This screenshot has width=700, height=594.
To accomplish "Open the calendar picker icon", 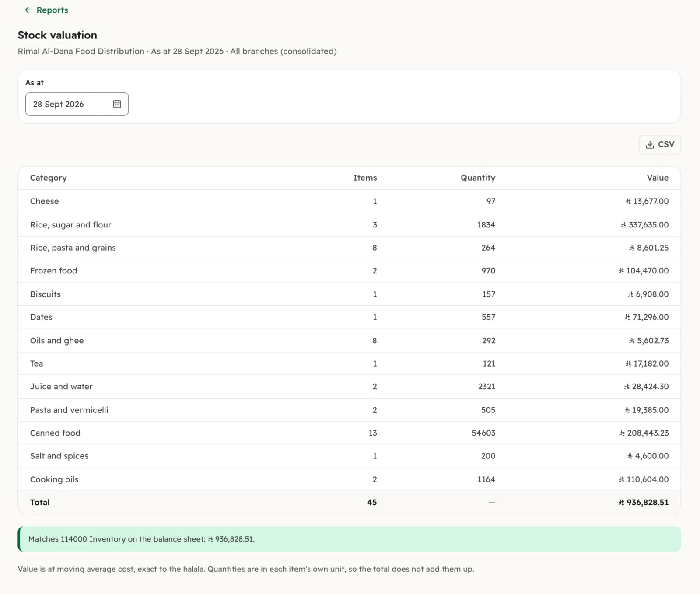I will (x=117, y=104).
